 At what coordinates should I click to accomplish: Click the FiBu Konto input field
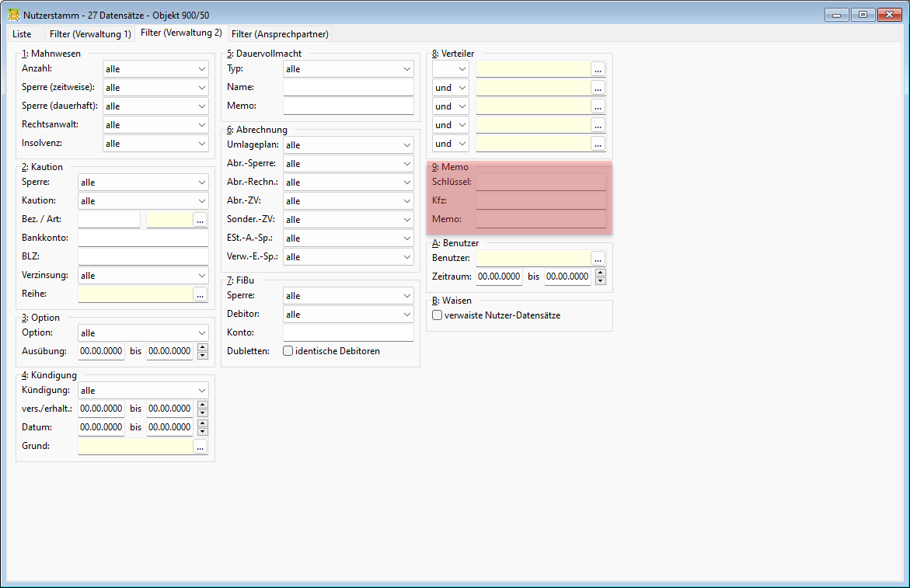point(348,332)
